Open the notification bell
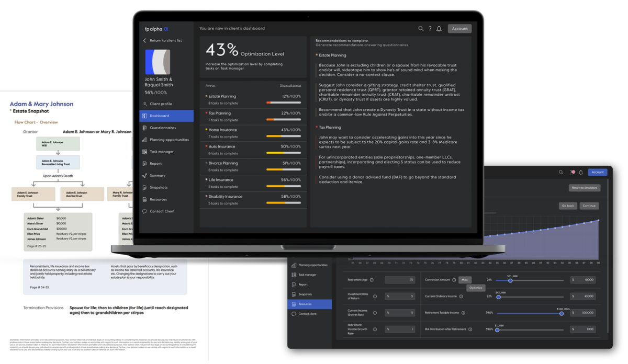This screenshot has height=364, width=628. (439, 29)
